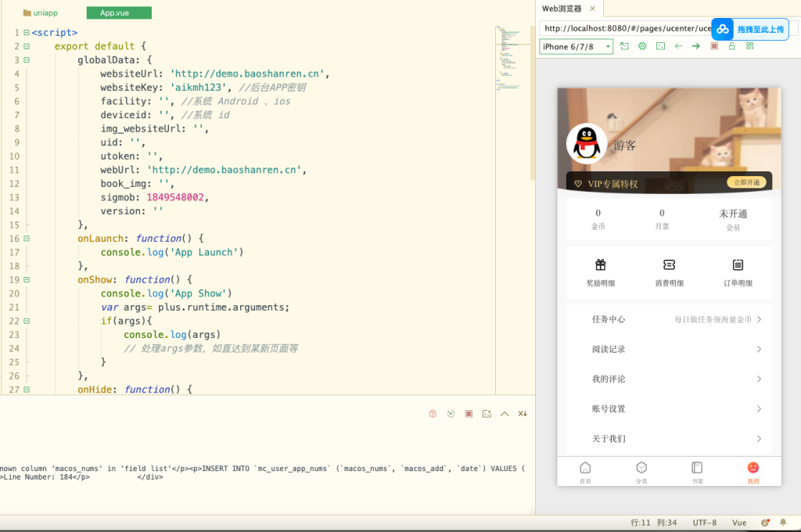Click the Baidu cloud upload icon
801x532 pixels.
click(x=722, y=29)
